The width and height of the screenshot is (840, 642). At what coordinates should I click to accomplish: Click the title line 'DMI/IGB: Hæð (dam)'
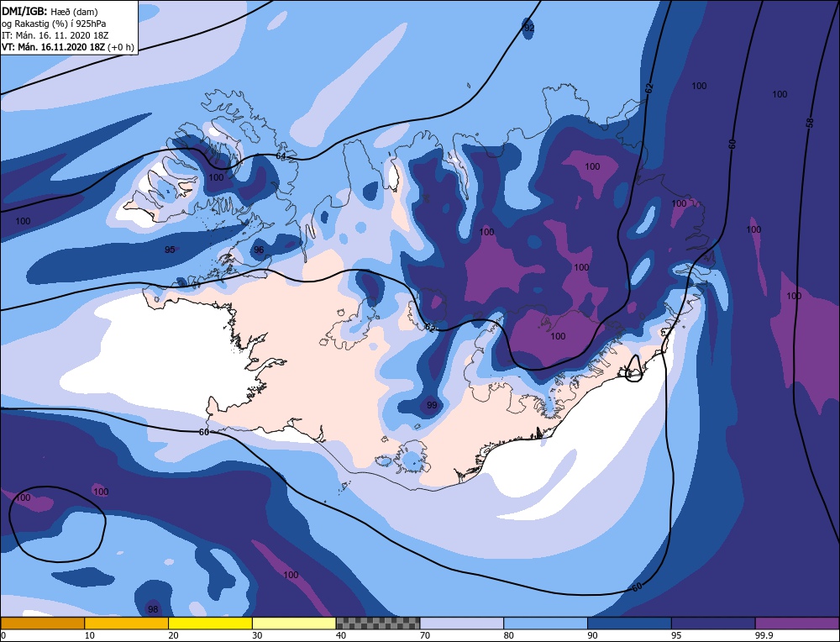pos(50,11)
